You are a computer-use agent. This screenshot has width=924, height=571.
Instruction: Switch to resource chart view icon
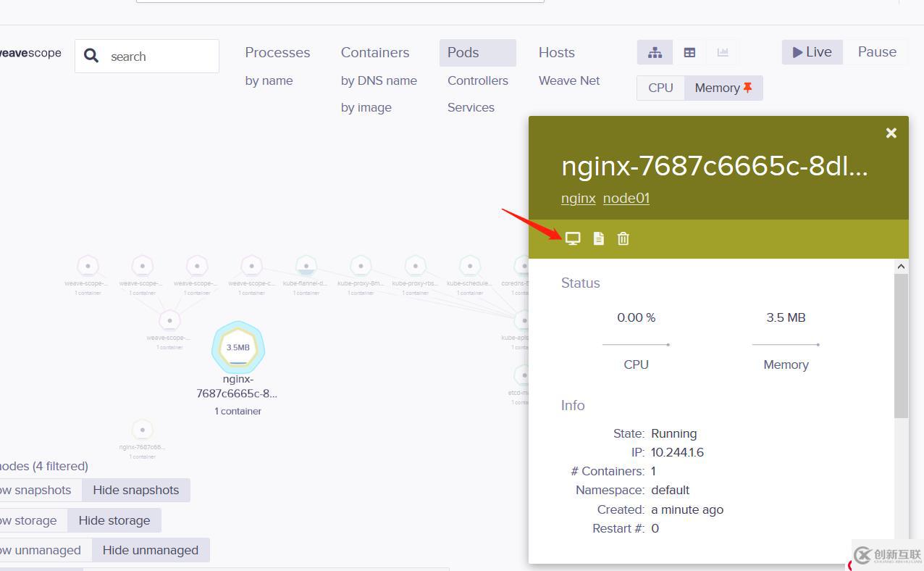[x=722, y=52]
